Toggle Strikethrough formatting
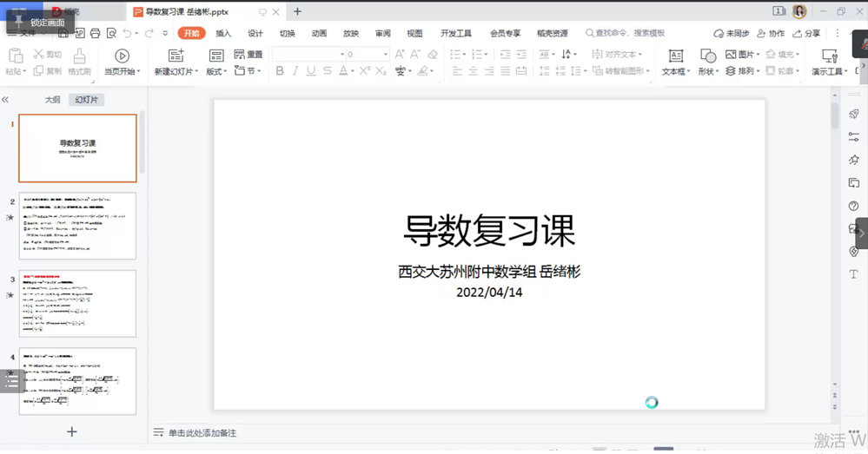868x454 pixels. click(x=328, y=71)
